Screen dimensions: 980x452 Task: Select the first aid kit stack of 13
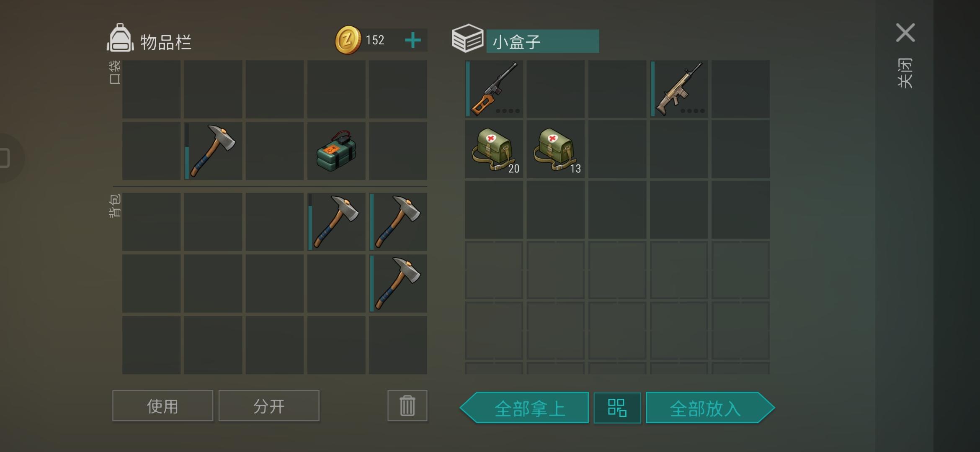pos(555,150)
